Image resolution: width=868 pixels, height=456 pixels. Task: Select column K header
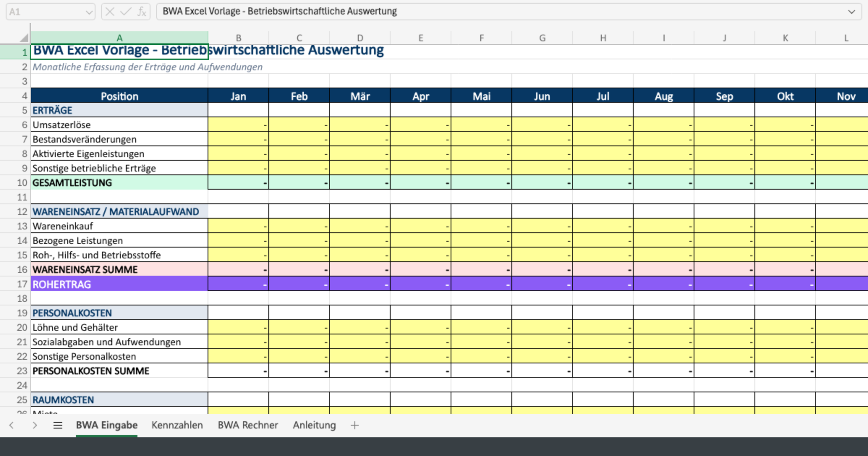tap(786, 38)
